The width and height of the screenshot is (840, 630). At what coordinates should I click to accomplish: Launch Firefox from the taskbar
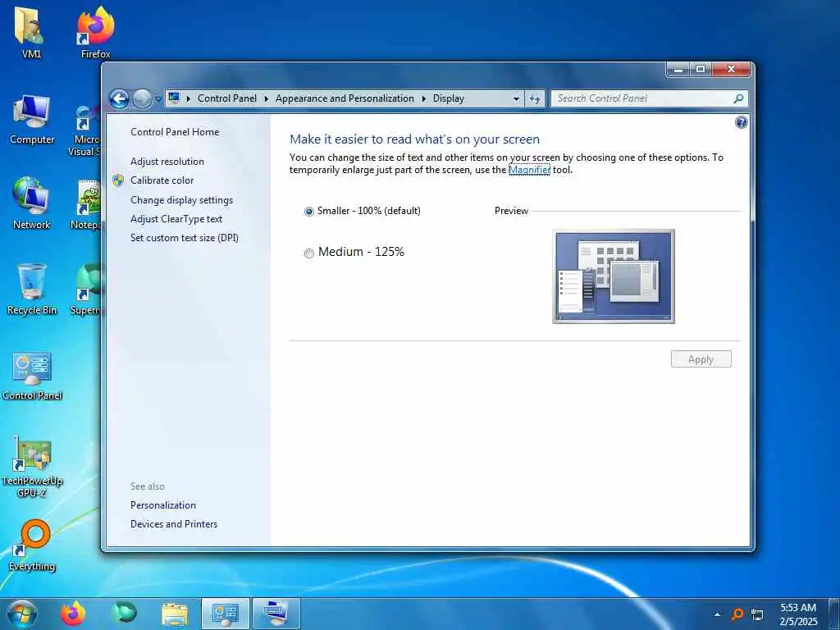(x=73, y=614)
